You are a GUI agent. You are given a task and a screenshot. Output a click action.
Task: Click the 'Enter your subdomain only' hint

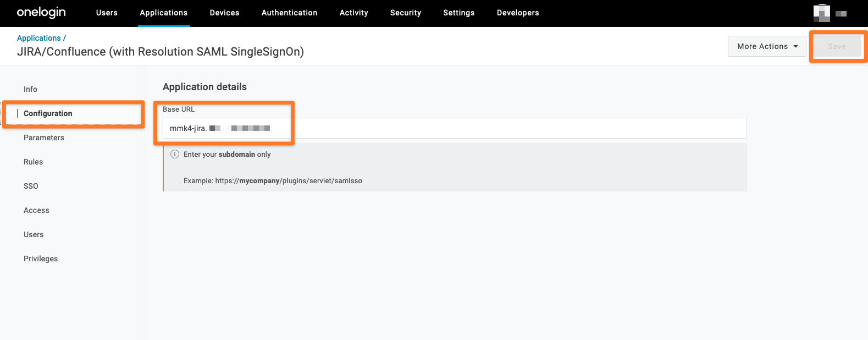tap(227, 154)
